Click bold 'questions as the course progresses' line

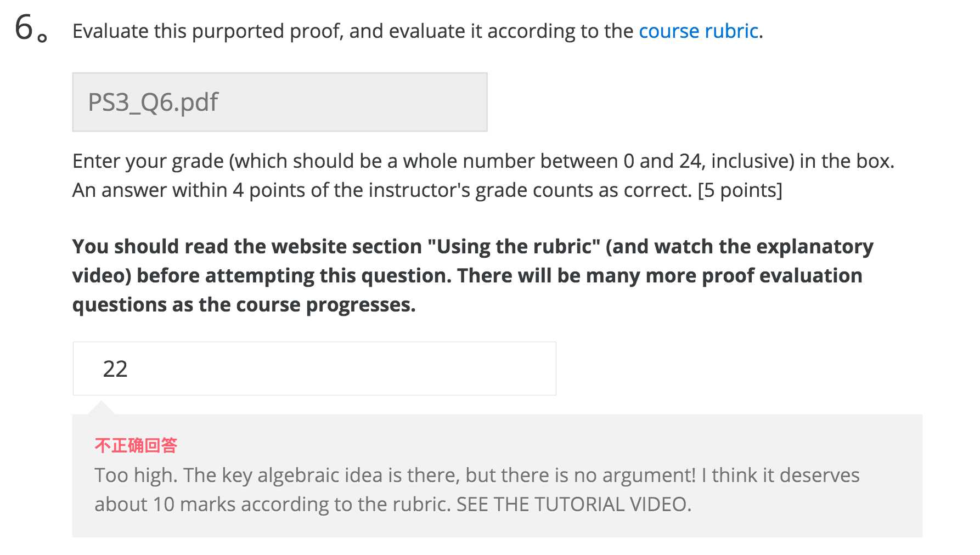pos(244,304)
